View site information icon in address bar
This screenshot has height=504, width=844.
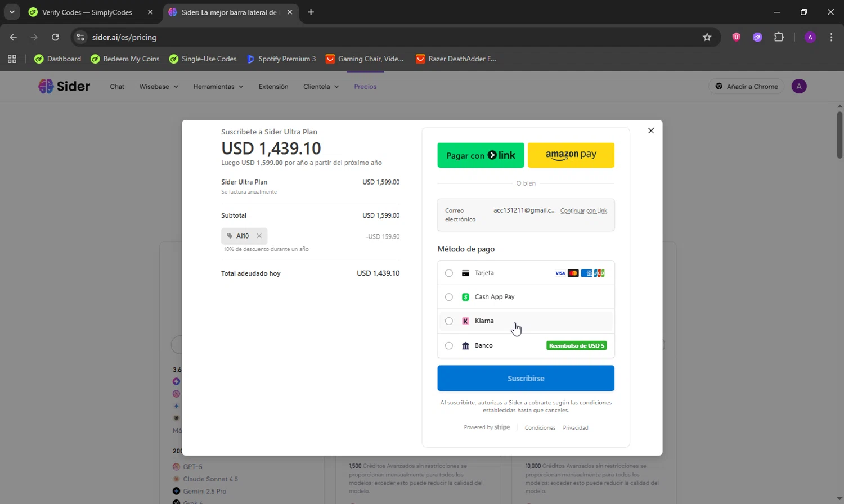(x=80, y=37)
